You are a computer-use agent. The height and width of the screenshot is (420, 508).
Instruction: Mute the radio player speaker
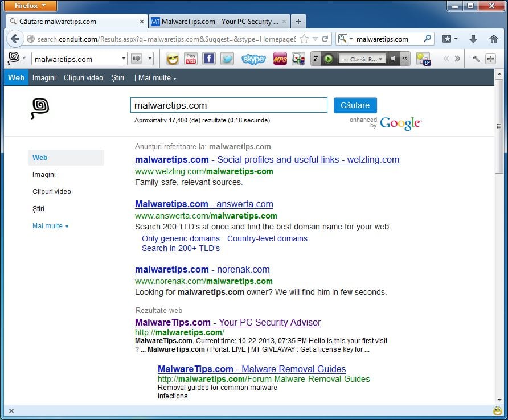click(393, 59)
